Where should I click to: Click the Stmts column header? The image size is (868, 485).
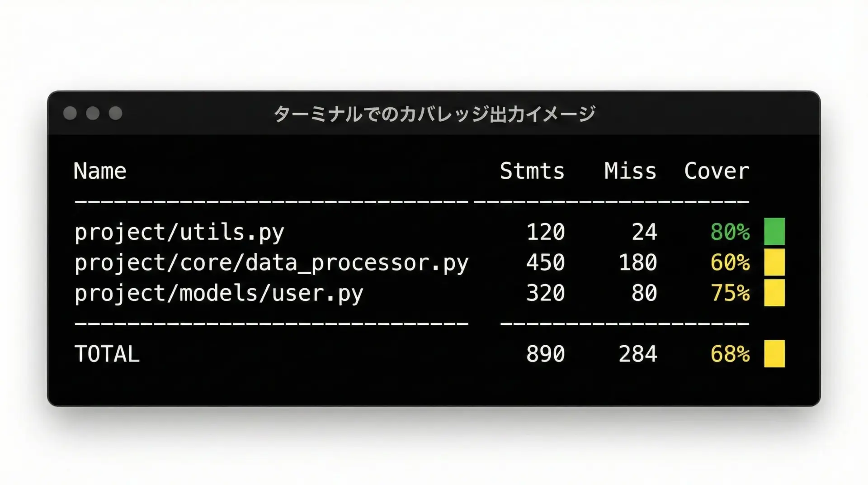click(x=532, y=171)
